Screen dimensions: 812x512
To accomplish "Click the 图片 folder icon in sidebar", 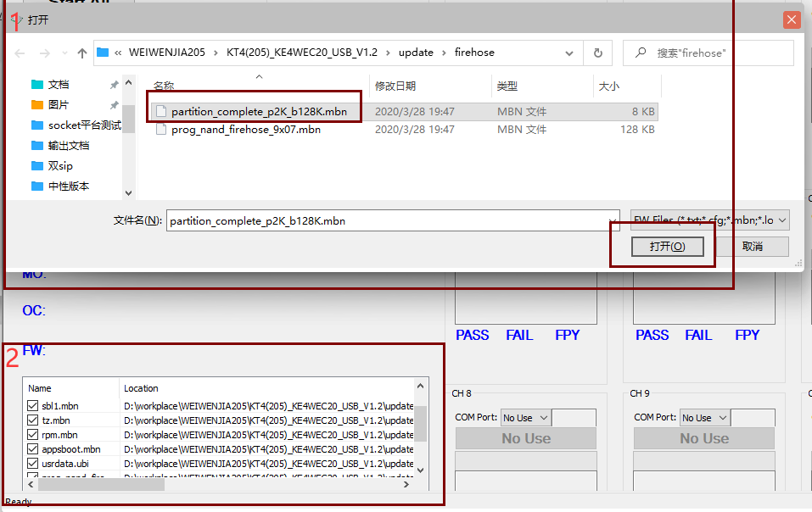I will click(37, 105).
